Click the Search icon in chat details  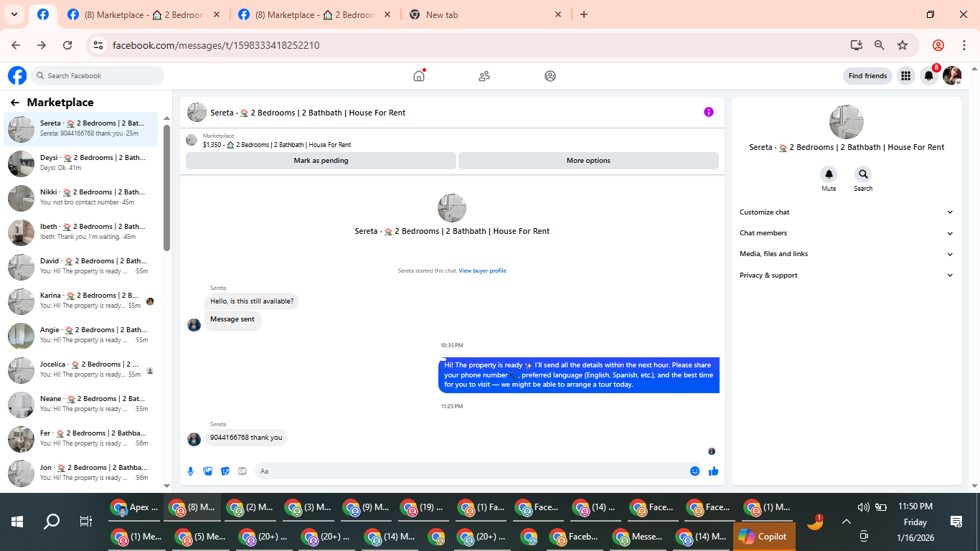[x=863, y=174]
